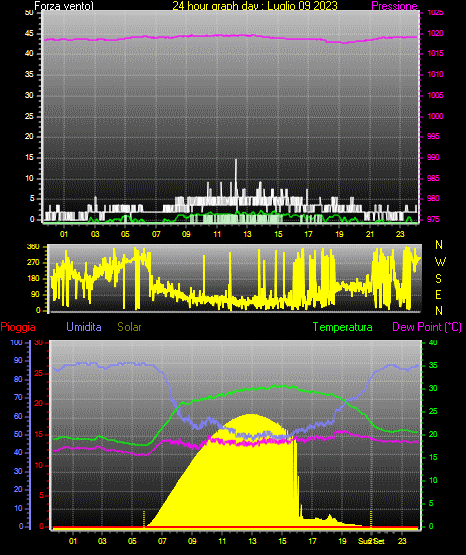Click the dotted sunrise marker near 06

(x=144, y=519)
